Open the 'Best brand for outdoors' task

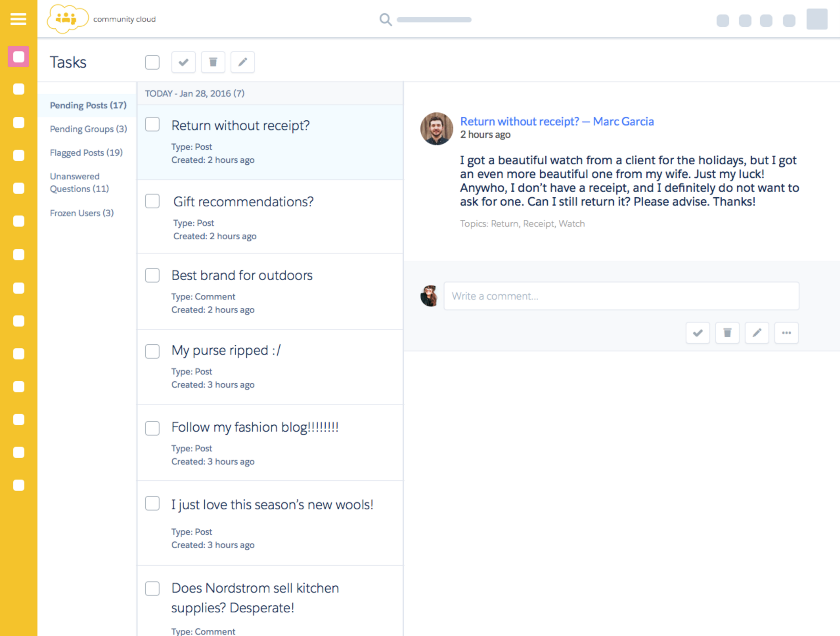coord(242,276)
